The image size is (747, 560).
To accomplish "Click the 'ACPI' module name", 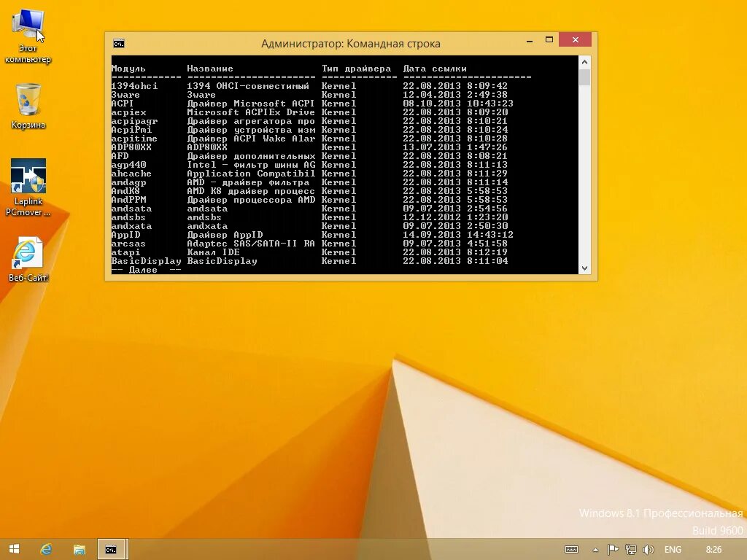I will pos(123,104).
